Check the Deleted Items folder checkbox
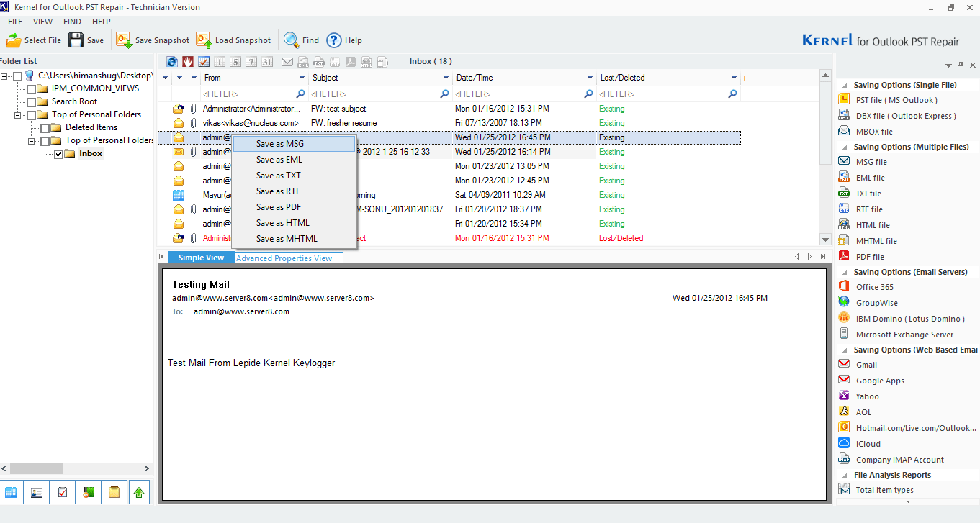The image size is (980, 523). (45, 127)
